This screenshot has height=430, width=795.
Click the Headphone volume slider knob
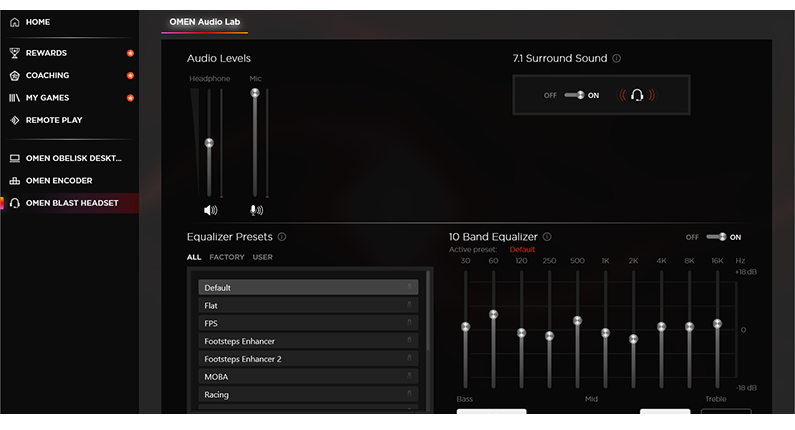(209, 143)
